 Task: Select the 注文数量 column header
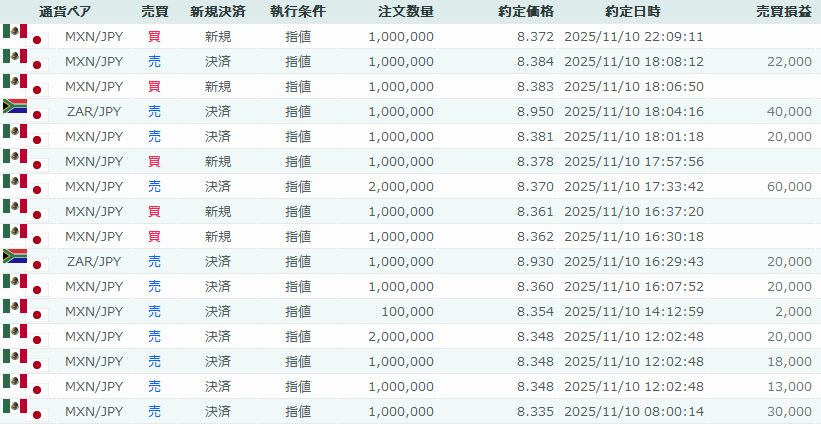(406, 12)
